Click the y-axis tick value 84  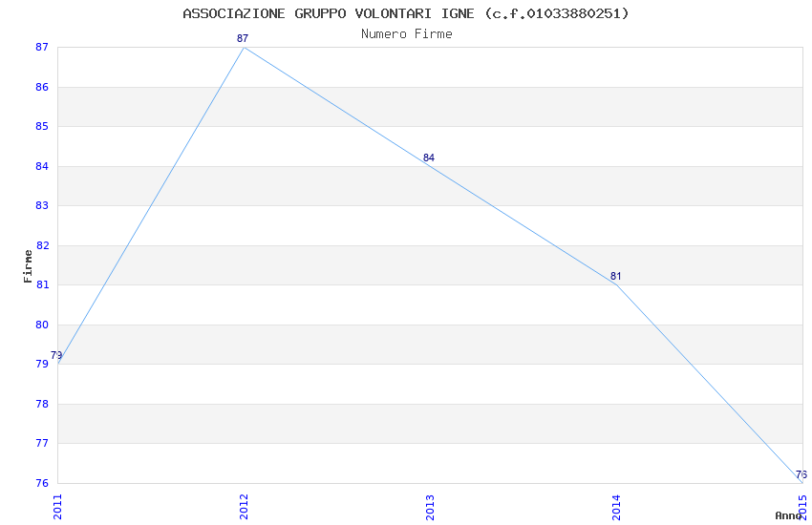[x=42, y=166]
